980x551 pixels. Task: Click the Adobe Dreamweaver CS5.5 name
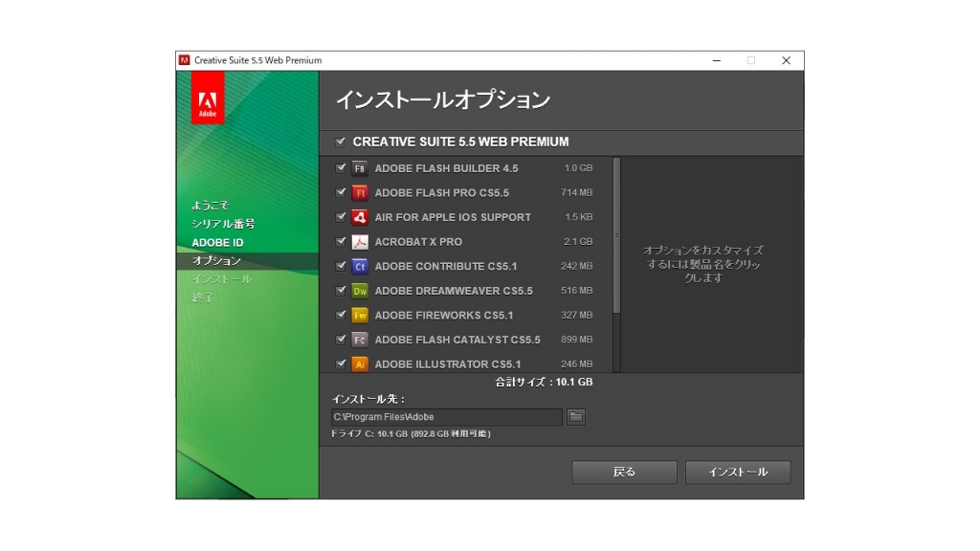click(x=454, y=291)
